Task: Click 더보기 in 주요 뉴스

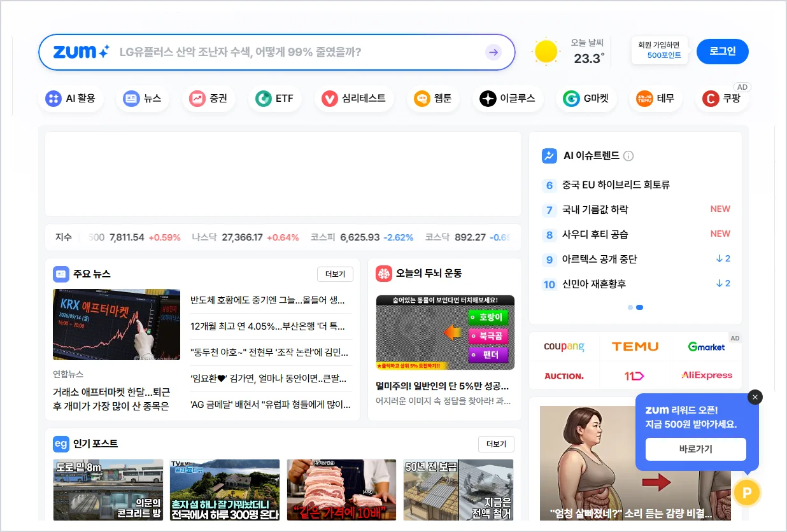Action: (335, 274)
